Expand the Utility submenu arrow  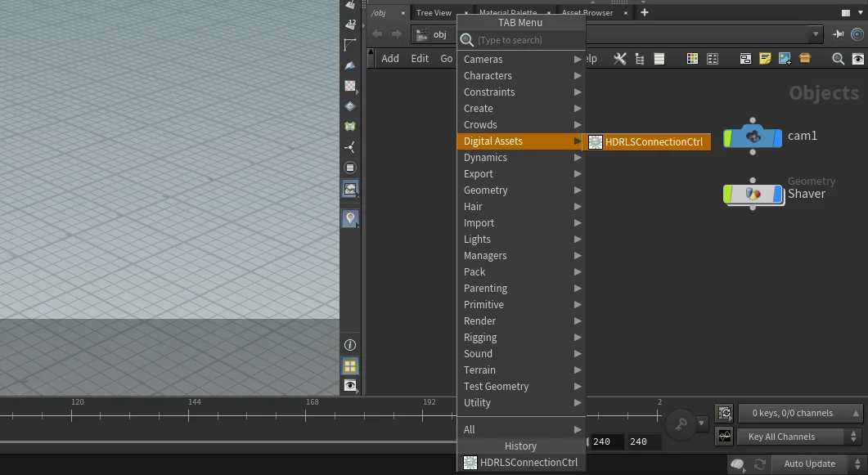[x=578, y=402]
